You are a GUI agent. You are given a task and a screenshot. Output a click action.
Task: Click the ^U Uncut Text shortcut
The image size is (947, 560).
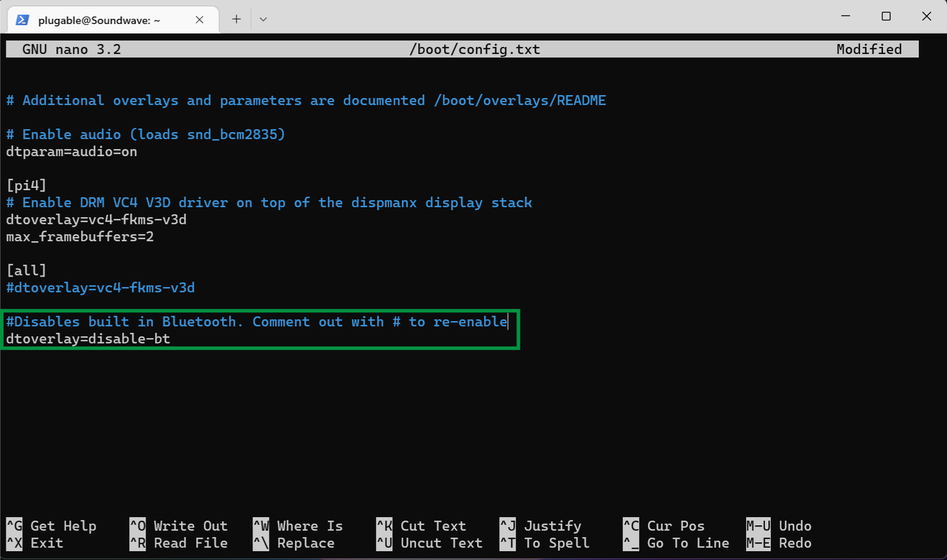(429, 543)
